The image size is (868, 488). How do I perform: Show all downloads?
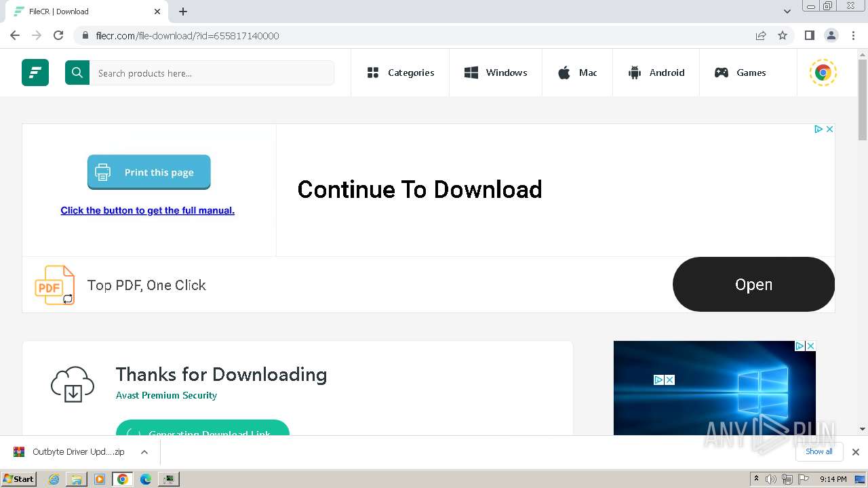[x=819, y=451]
